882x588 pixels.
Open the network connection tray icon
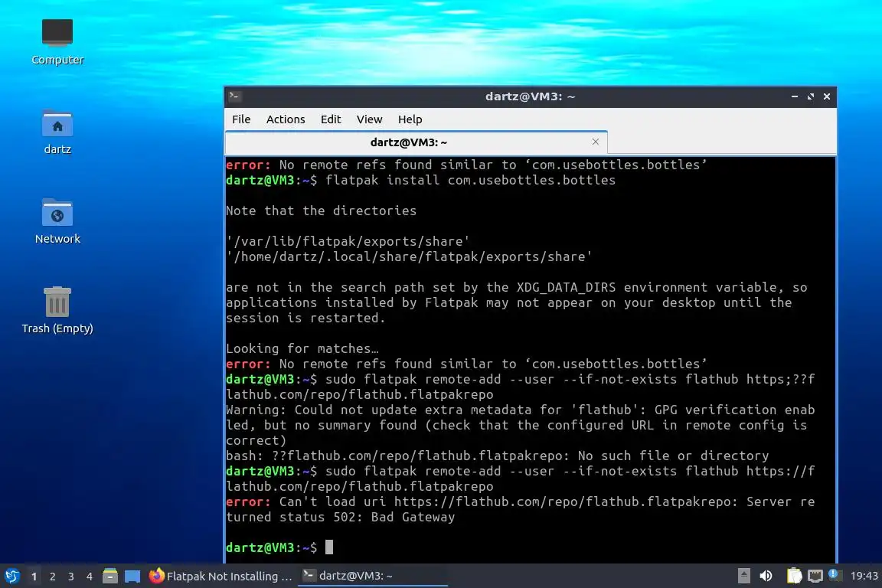815,576
